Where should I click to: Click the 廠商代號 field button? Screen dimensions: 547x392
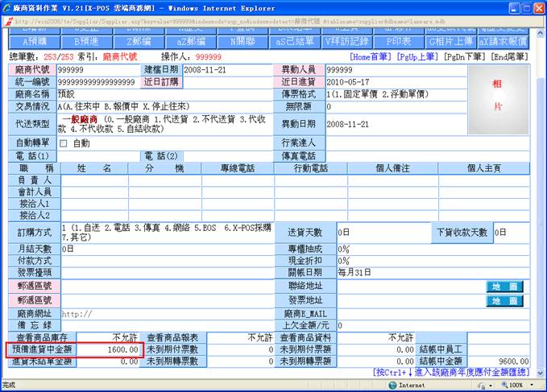[x=31, y=70]
